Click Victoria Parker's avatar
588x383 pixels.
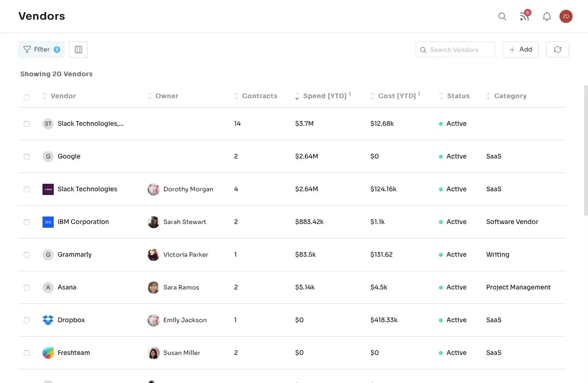(154, 255)
